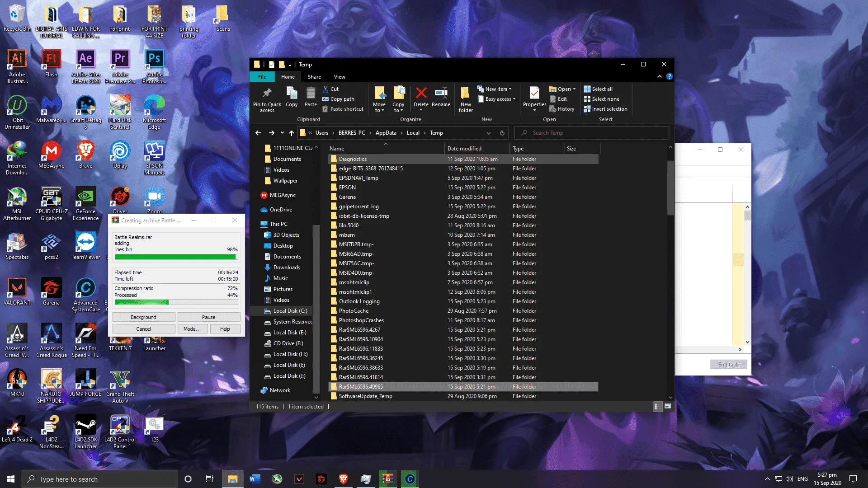This screenshot has width=868, height=488.
Task: Go up one folder level
Action: tap(292, 133)
